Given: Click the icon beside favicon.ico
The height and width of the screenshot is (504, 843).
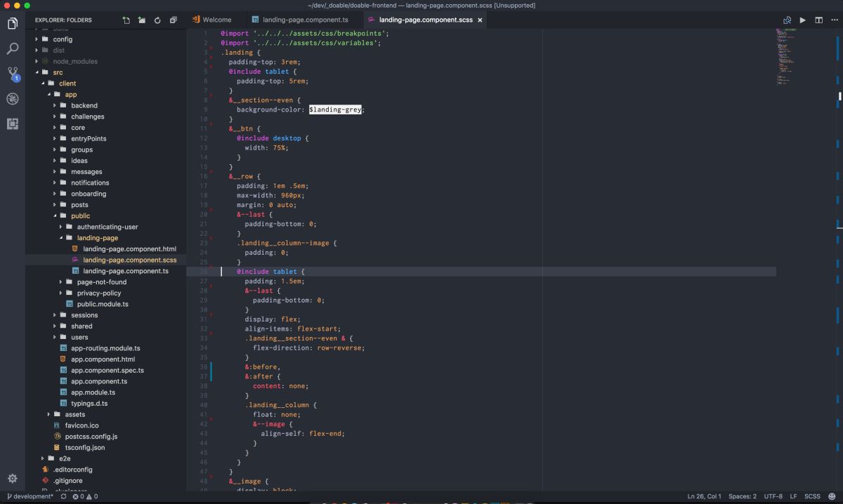Looking at the screenshot, I should pyautogui.click(x=58, y=425).
